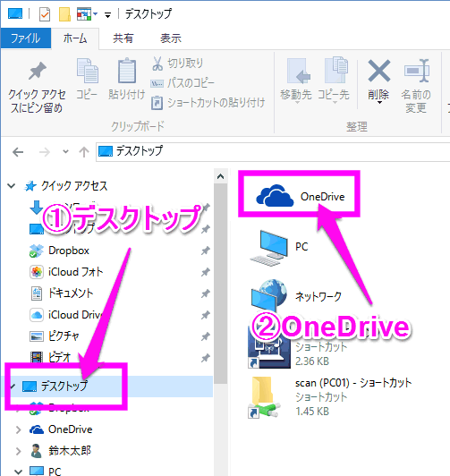This screenshot has height=476, width=450.
Task: Select クイック アクセス in navigation pane
Action: coord(74,186)
